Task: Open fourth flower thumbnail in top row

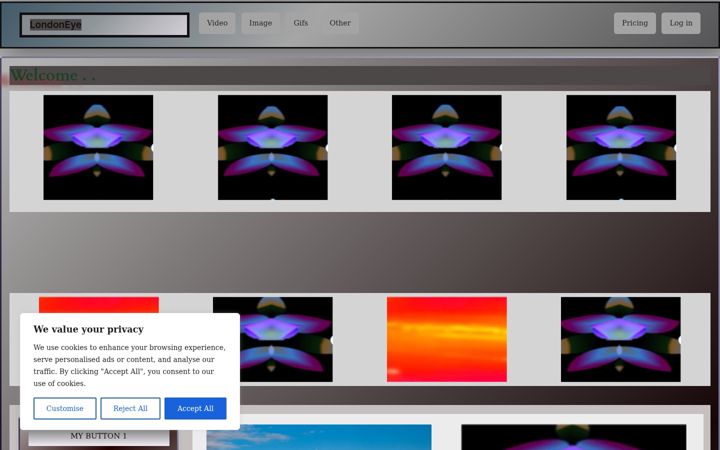Action: tap(621, 147)
